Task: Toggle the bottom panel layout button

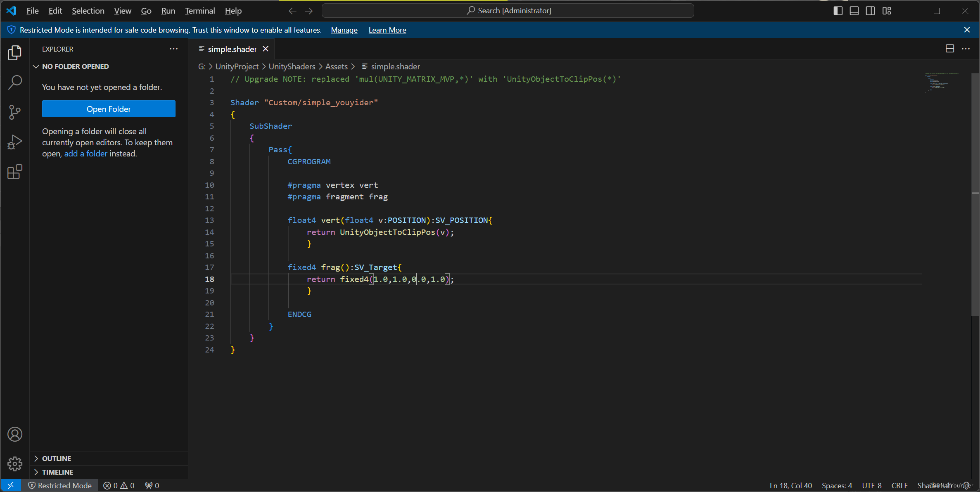Action: coord(854,11)
